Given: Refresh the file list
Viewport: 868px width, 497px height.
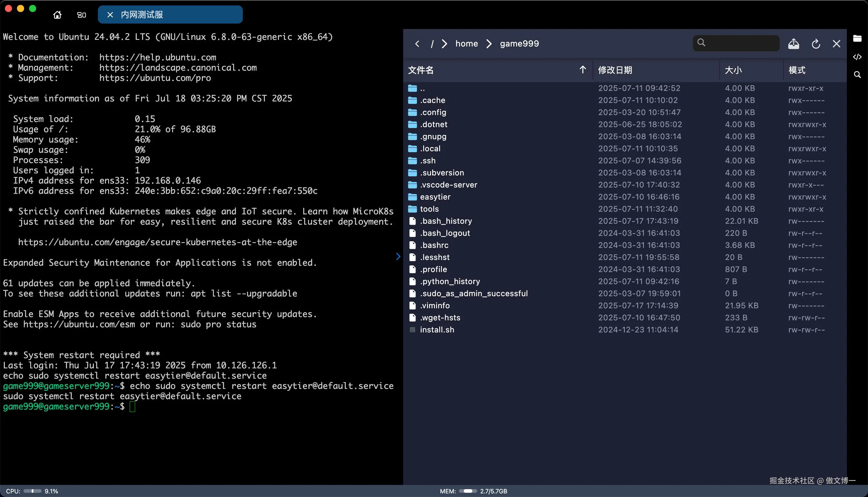Looking at the screenshot, I should point(816,44).
